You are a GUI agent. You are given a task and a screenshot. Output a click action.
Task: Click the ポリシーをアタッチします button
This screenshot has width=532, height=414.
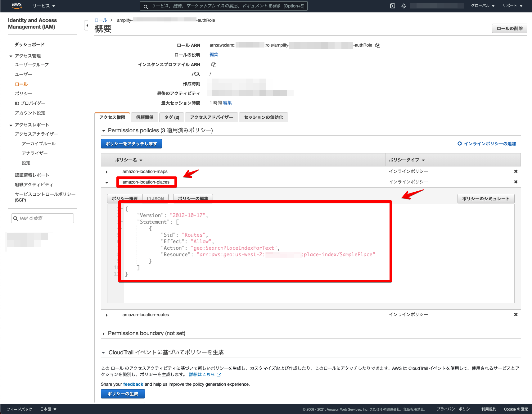point(131,143)
